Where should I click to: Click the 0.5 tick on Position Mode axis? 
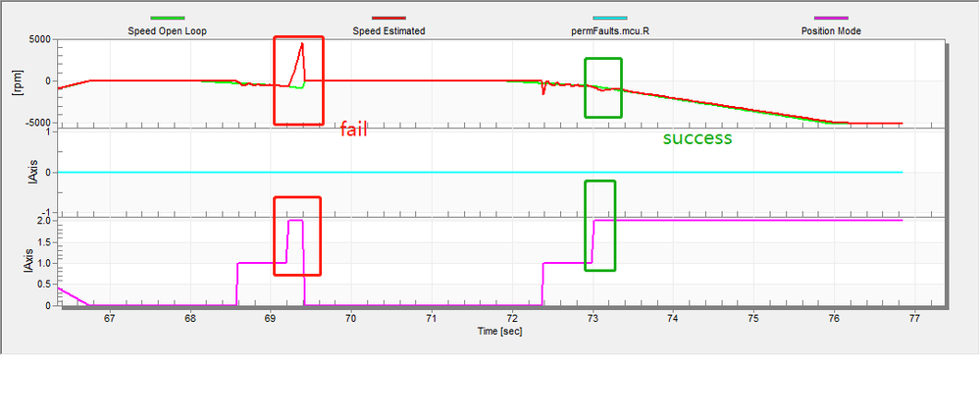(44, 285)
